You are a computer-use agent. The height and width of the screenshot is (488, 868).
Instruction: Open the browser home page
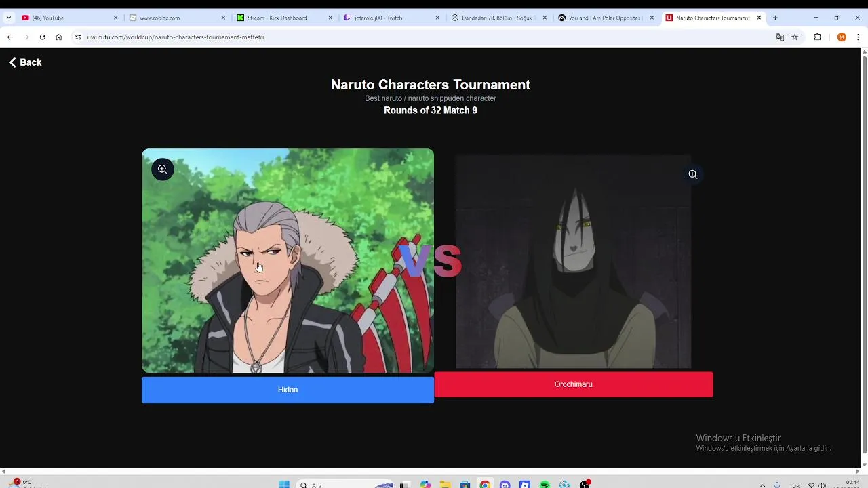pos(59,37)
